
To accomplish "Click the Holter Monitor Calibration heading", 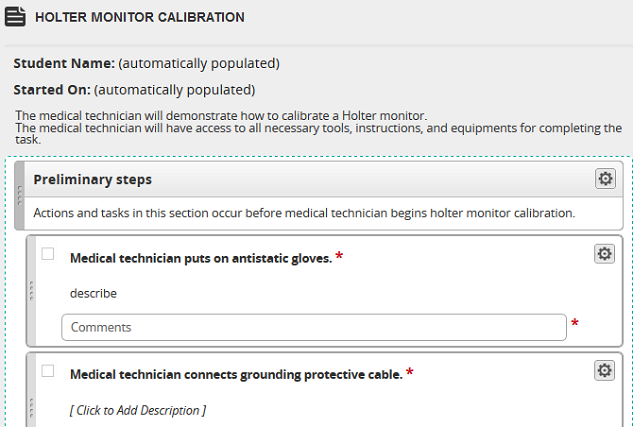I will [x=140, y=17].
